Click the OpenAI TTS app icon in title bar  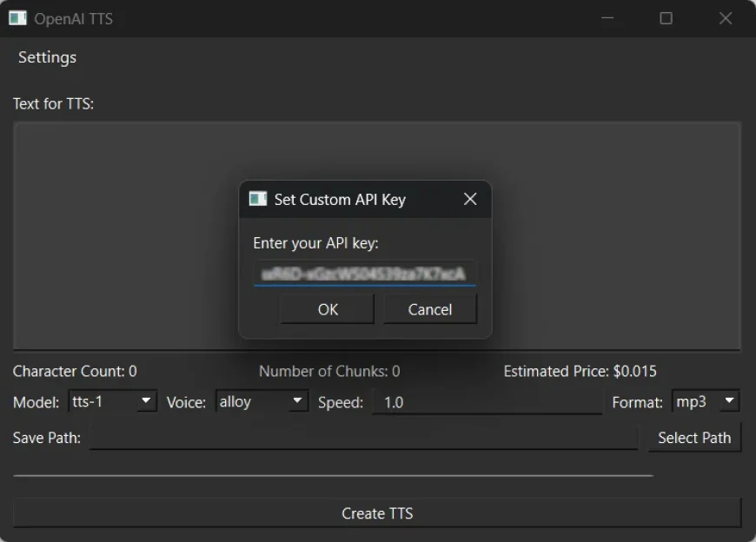point(18,18)
